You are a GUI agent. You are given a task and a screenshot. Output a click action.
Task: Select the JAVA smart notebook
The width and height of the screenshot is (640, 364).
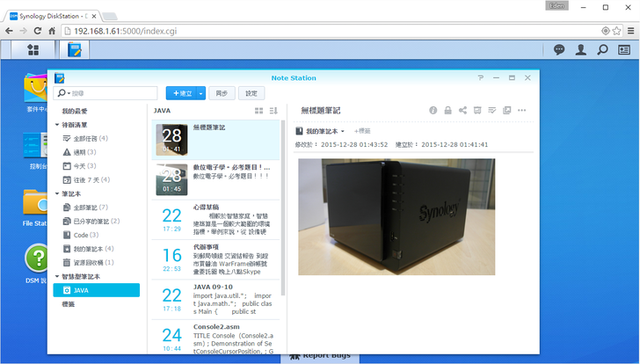pyautogui.click(x=80, y=290)
